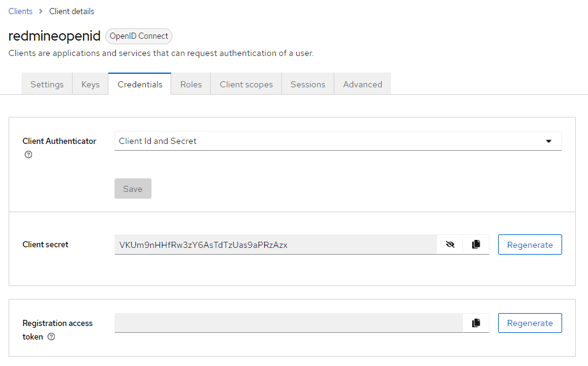Open the Keys tab
The image size is (588, 366).
click(90, 84)
